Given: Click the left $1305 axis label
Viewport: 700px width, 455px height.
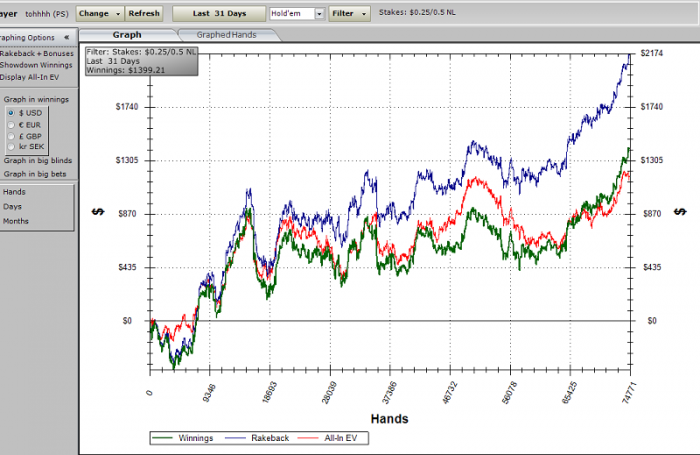Looking at the screenshot, I should [127, 160].
